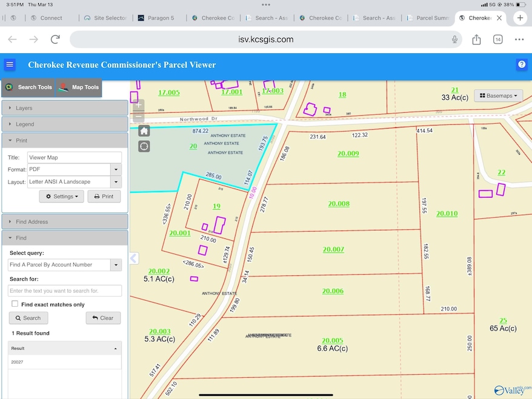Collapse side panel with left arrow handle
The height and width of the screenshot is (399, 532).
pos(134,258)
